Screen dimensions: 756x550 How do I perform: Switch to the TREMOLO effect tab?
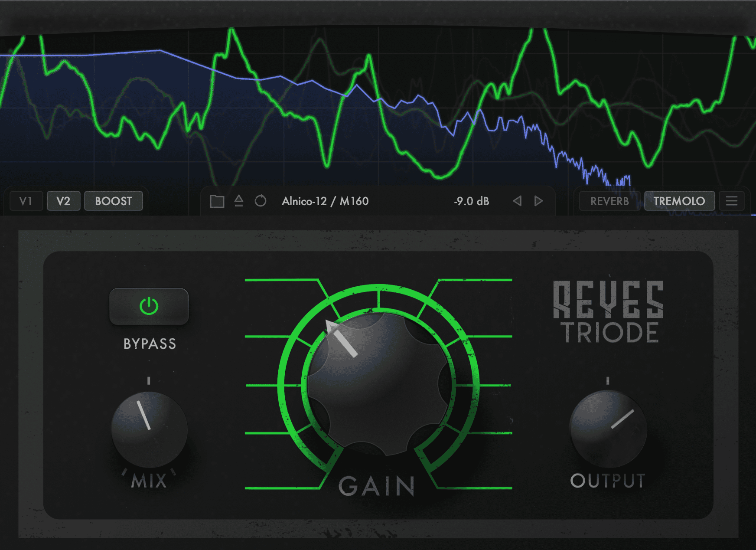pos(679,201)
